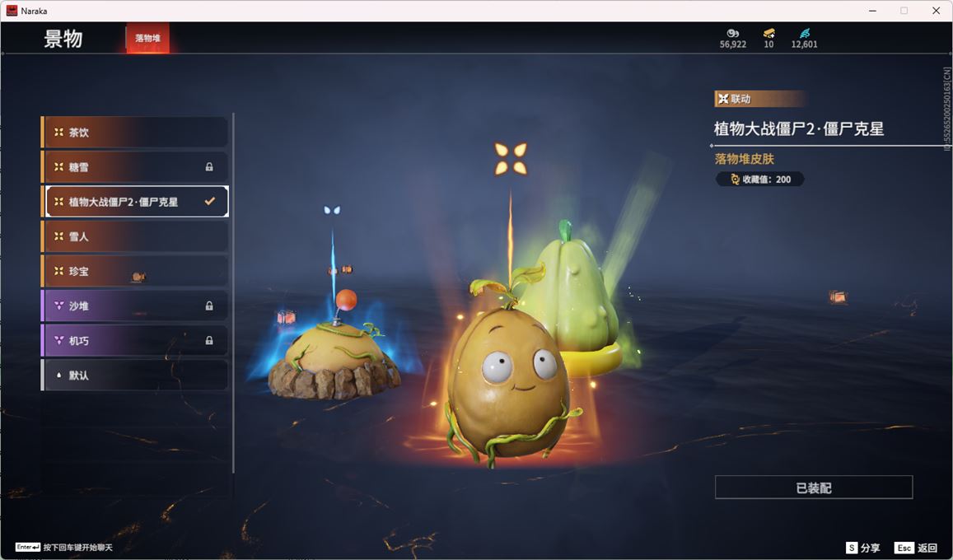Image resolution: width=953 pixels, height=560 pixels.
Task: Click the Naraka app icon in title bar
Action: (12, 11)
